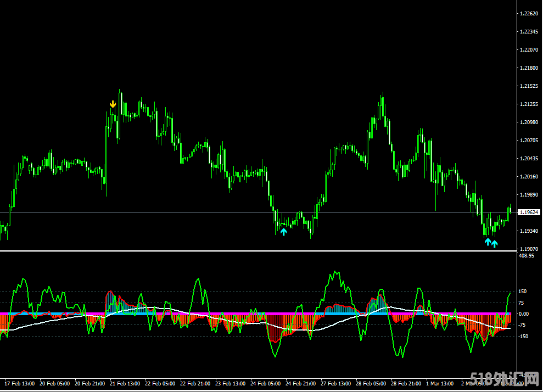This screenshot has height=392, width=543.
Task: Select the later of the two cyan arrows at 2 Mar
Action: click(495, 244)
